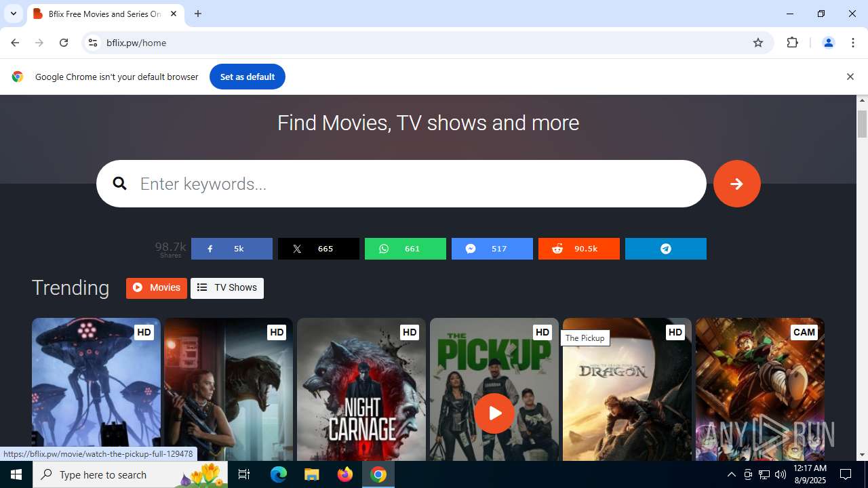This screenshot has width=868, height=488.
Task: Go back to previous page
Action: click(15, 43)
